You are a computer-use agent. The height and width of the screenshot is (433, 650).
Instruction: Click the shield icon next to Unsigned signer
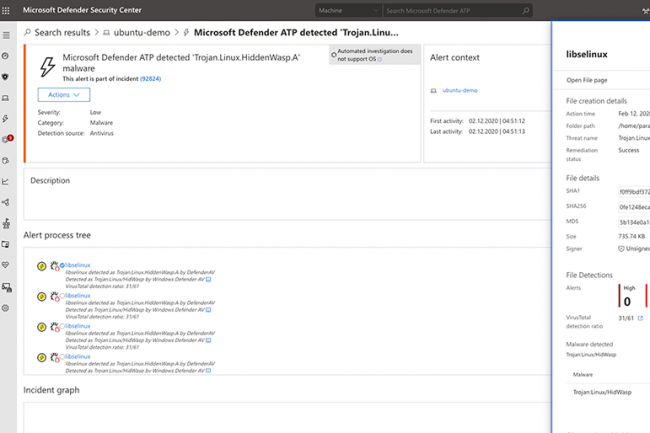[621, 249]
